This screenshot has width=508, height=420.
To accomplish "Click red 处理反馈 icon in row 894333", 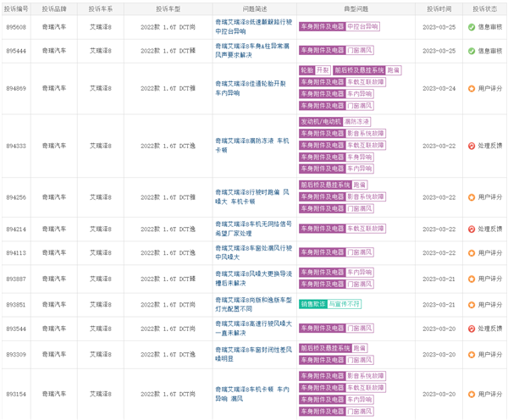I will click(472, 146).
